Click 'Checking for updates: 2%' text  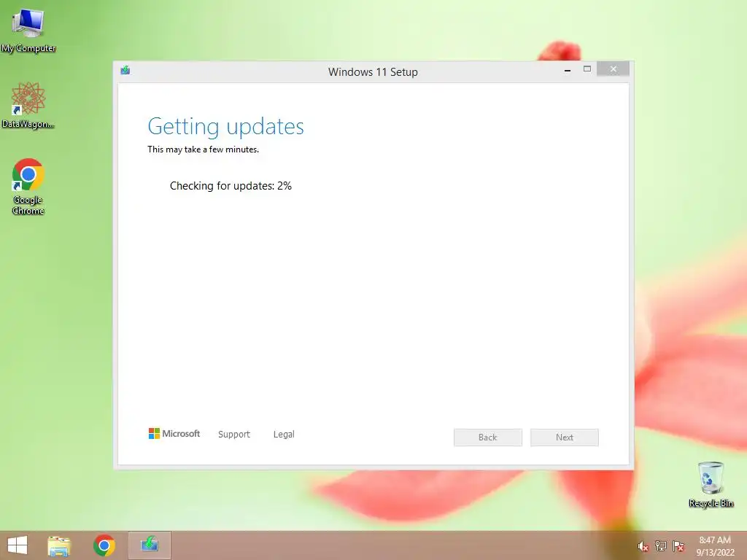[x=231, y=186]
